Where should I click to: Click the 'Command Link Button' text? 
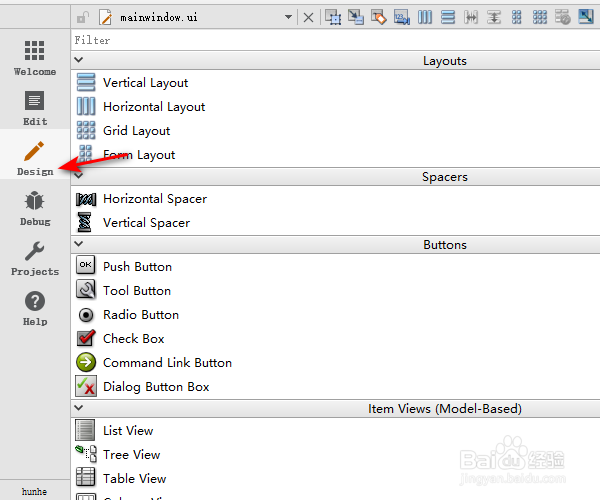pos(167,363)
